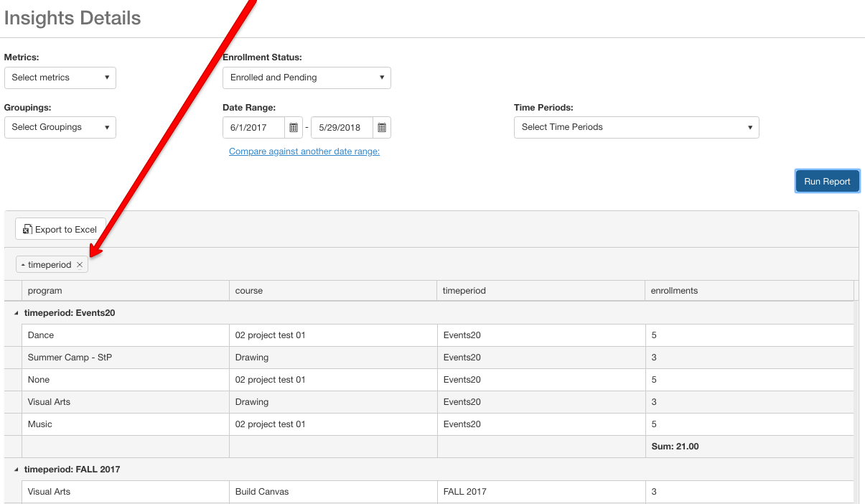Open the Select Groupings dropdown
This screenshot has height=504, width=865.
pos(60,127)
